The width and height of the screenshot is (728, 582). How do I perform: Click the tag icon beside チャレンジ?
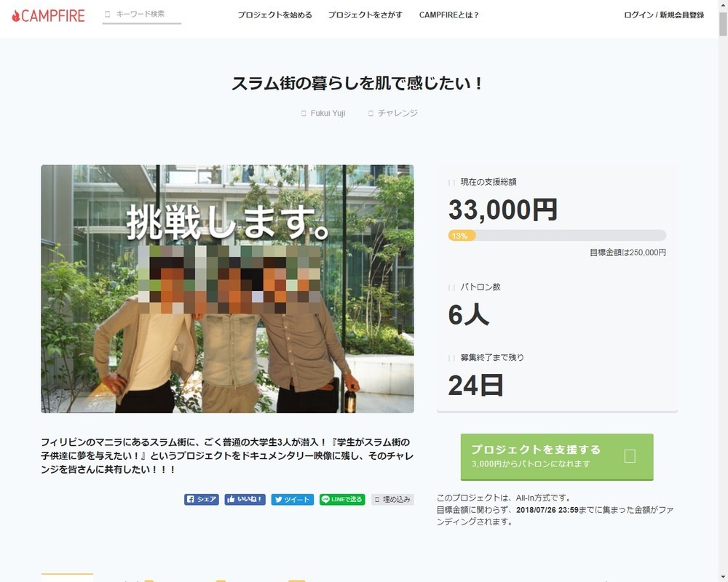pos(370,113)
